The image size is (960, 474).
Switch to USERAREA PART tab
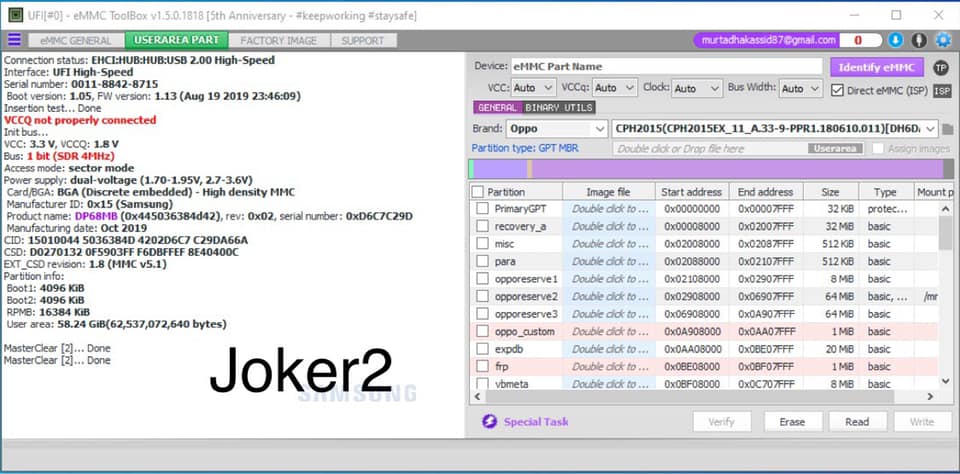click(x=176, y=40)
